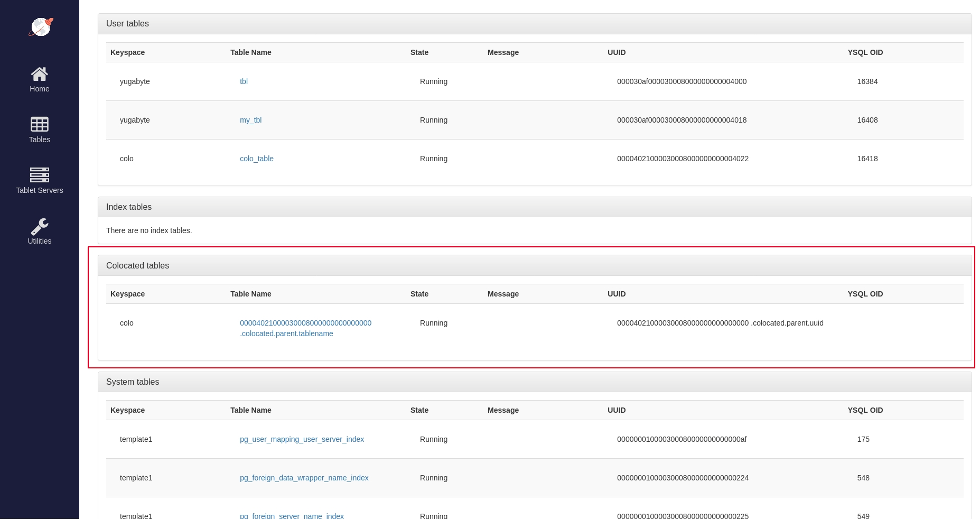Click keyspace yugabyte in tbl row
This screenshot has width=980, height=519.
click(x=135, y=81)
